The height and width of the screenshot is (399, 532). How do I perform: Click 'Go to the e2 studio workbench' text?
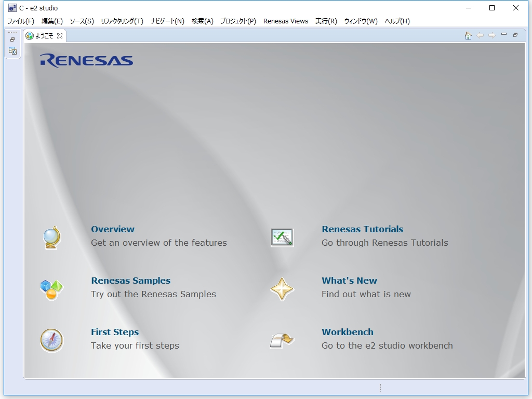coord(387,345)
